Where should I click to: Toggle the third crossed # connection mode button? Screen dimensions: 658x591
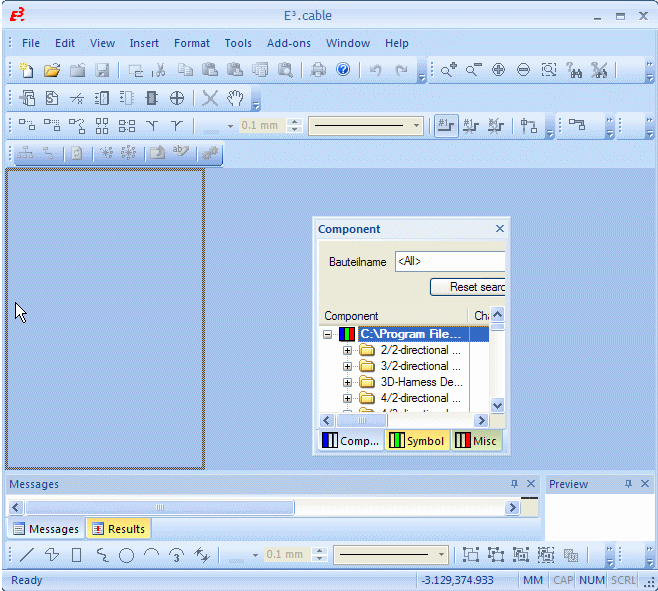click(496, 126)
